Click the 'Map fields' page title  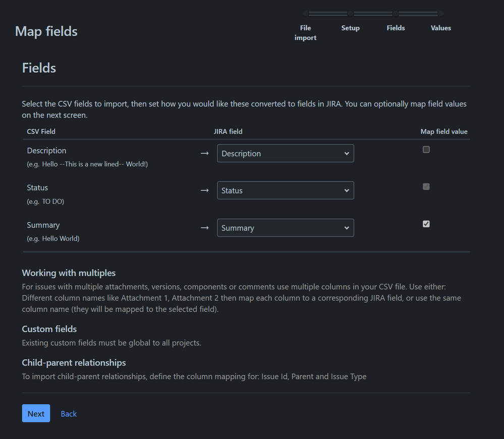tap(46, 31)
